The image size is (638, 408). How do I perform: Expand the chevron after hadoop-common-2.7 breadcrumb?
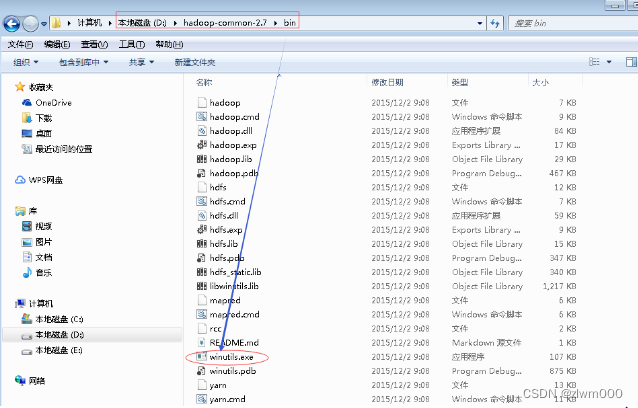click(275, 23)
